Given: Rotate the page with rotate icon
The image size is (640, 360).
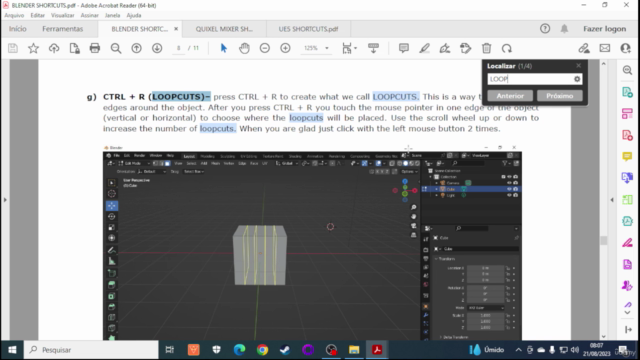Looking at the screenshot, I should pos(507,48).
